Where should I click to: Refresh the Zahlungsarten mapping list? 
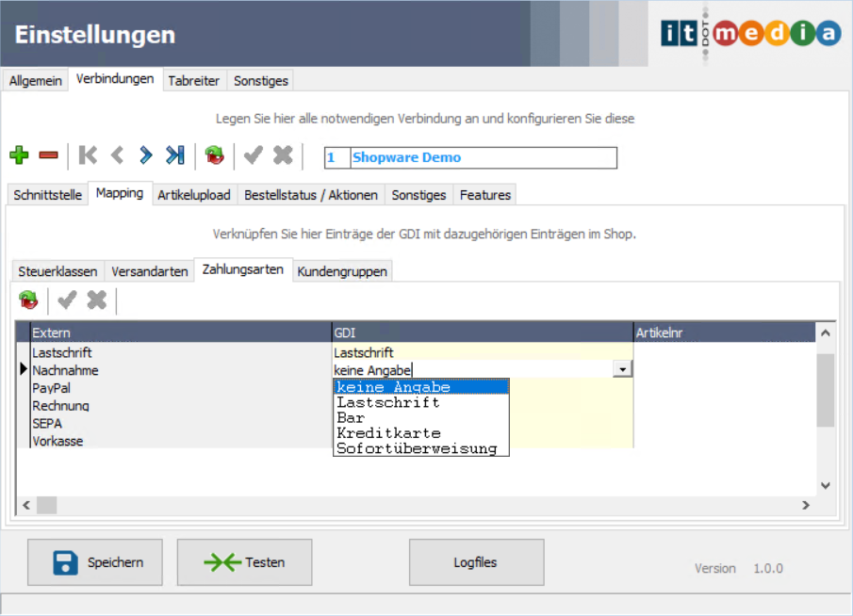tap(28, 300)
